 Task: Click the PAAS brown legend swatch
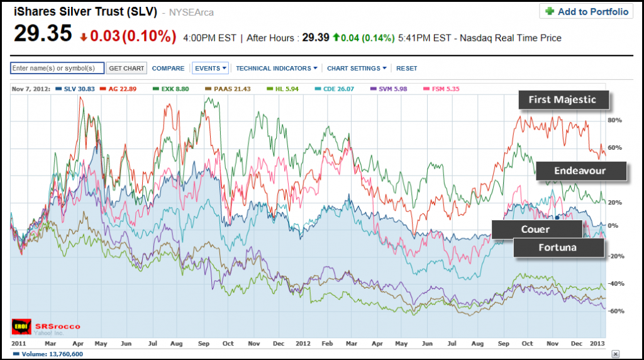tap(208, 89)
